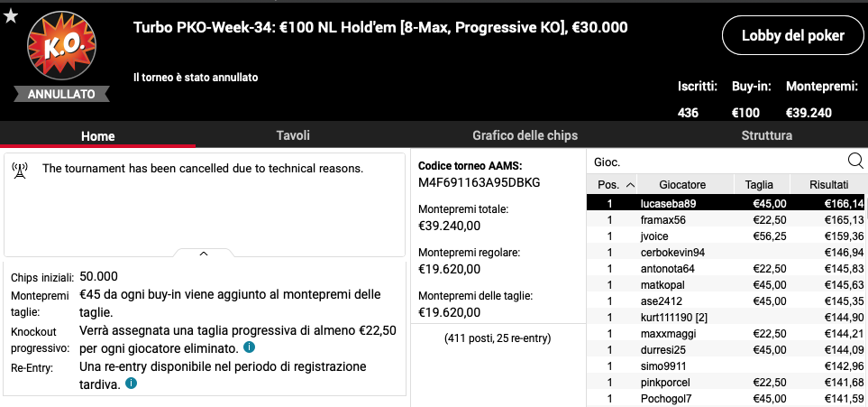Select player jvoice in the ranking
The height and width of the screenshot is (407, 868).
point(726,236)
